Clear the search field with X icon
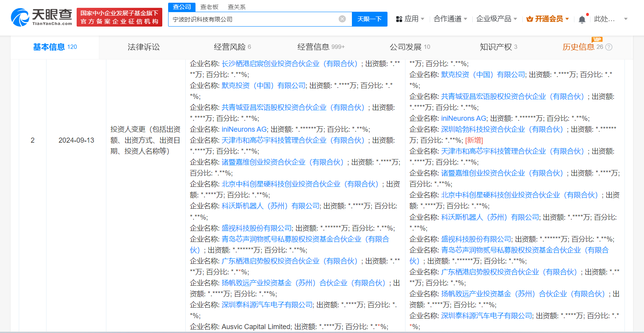Screen dimensions: 644x333 pyautogui.click(x=342, y=19)
